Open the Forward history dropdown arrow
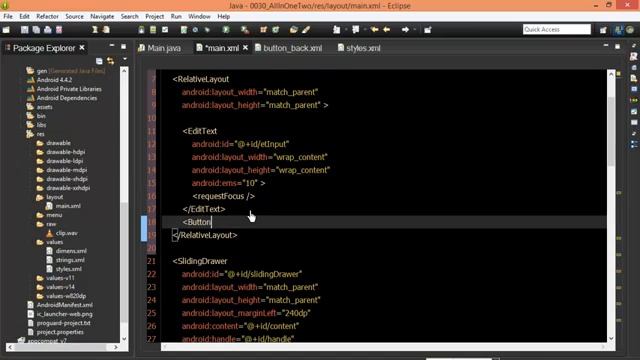Viewport: 640px width, 360px height. pyautogui.click(x=415, y=30)
